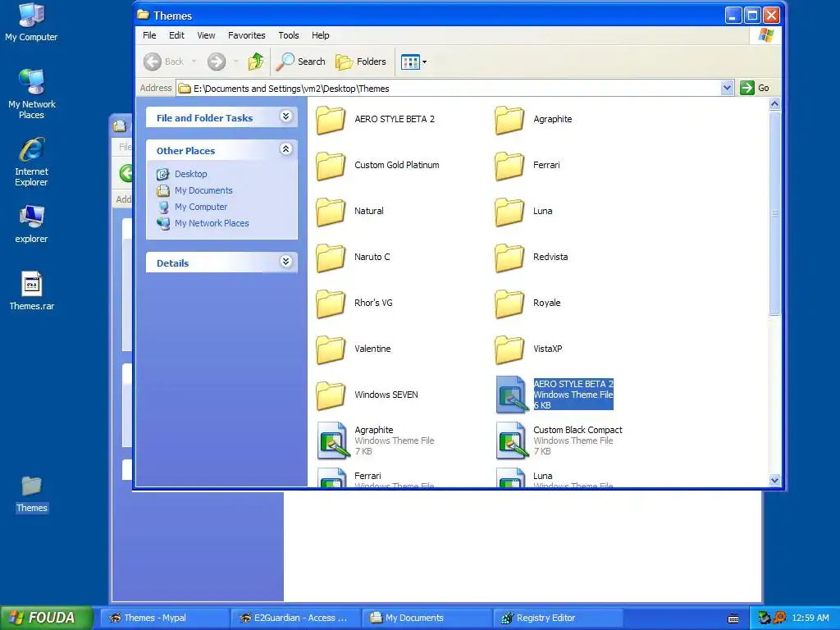Toggle the Folders pane button
Viewport: 840px width, 630px height.
[361, 62]
